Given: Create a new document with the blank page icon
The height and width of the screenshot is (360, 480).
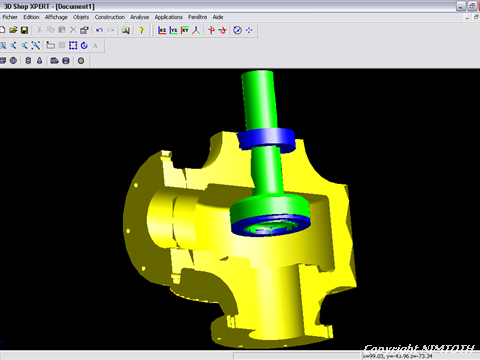Looking at the screenshot, I should (x=2, y=30).
